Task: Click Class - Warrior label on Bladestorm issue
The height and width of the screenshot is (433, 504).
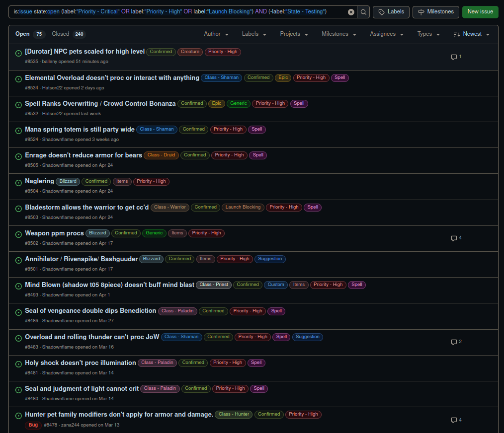Action: (169, 207)
